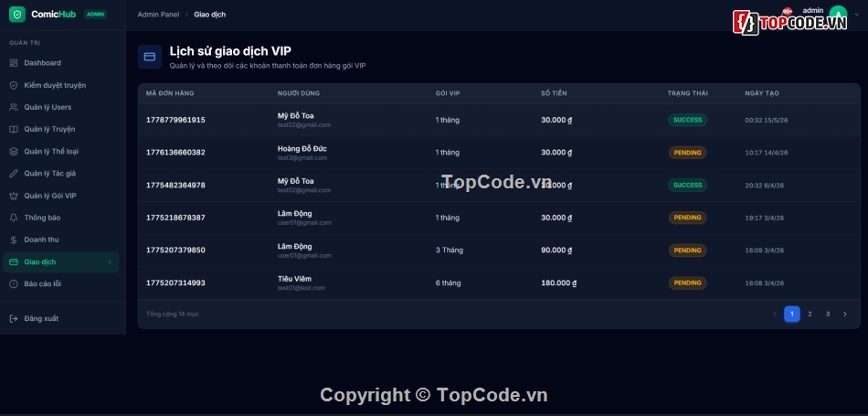The height and width of the screenshot is (416, 868).
Task: Open the Thông báo section
Action: pyautogui.click(x=61, y=218)
